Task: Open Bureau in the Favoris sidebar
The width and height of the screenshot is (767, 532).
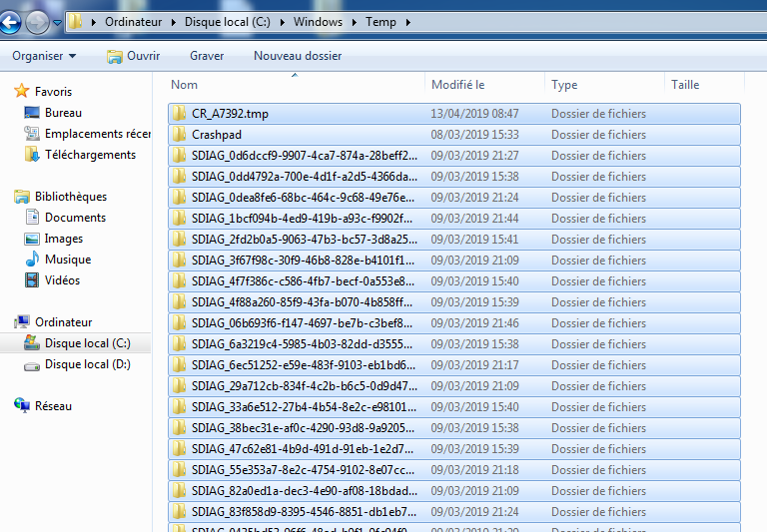Action: 63,113
